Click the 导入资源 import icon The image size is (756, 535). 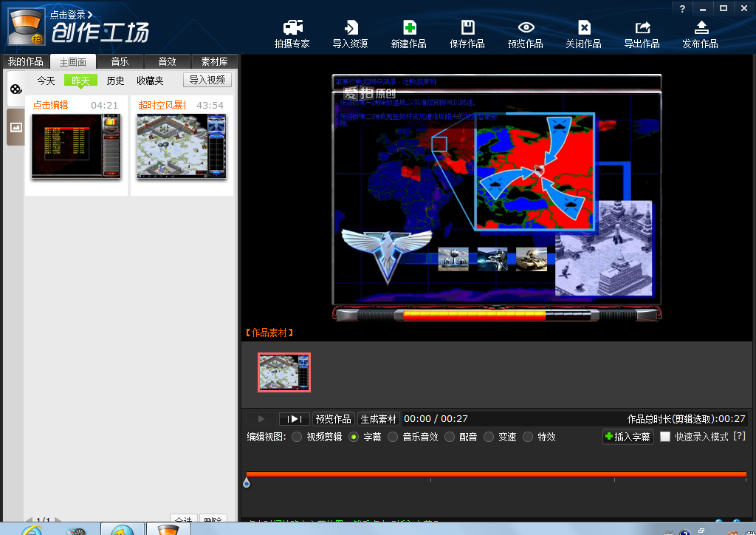click(350, 28)
